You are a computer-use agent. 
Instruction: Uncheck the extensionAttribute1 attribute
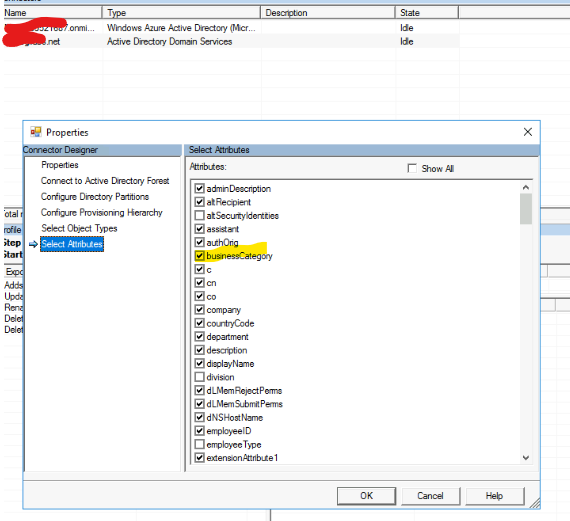199,457
